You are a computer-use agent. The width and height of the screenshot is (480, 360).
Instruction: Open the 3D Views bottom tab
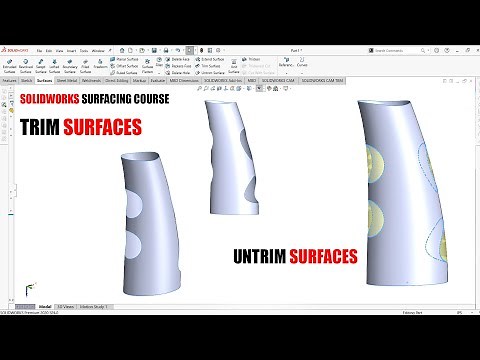pyautogui.click(x=66, y=307)
